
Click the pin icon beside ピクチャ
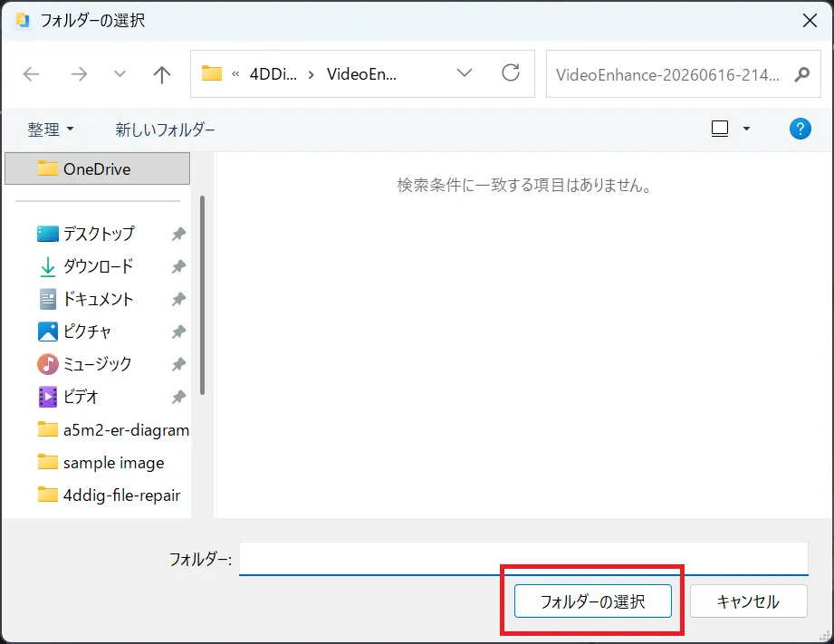point(178,332)
